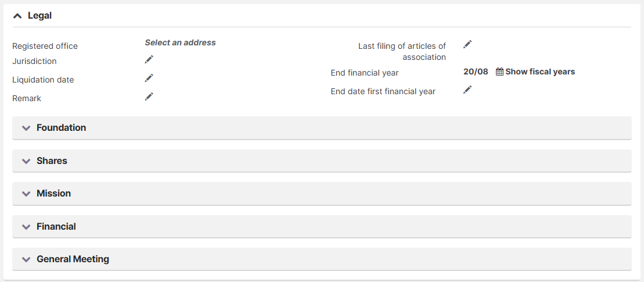The width and height of the screenshot is (644, 282).
Task: Click the 20/08 end financial year value
Action: point(476,72)
